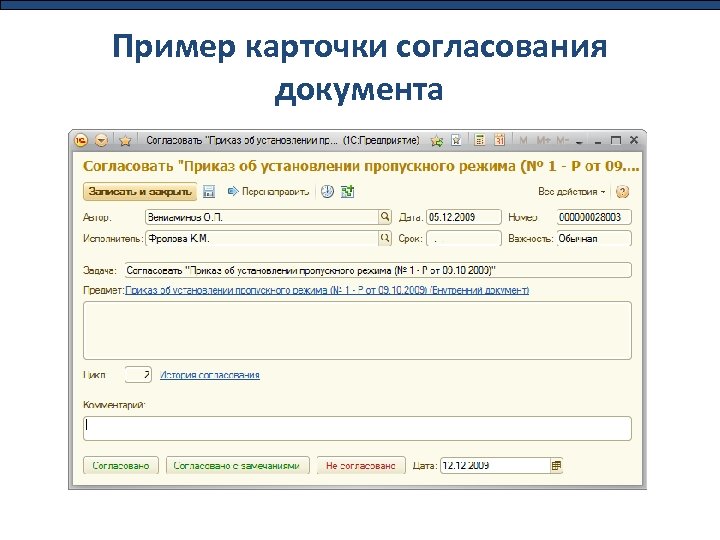This screenshot has height=540, width=720.
Task: Open small dropdown arrow beside the M- button
Action: (x=579, y=142)
